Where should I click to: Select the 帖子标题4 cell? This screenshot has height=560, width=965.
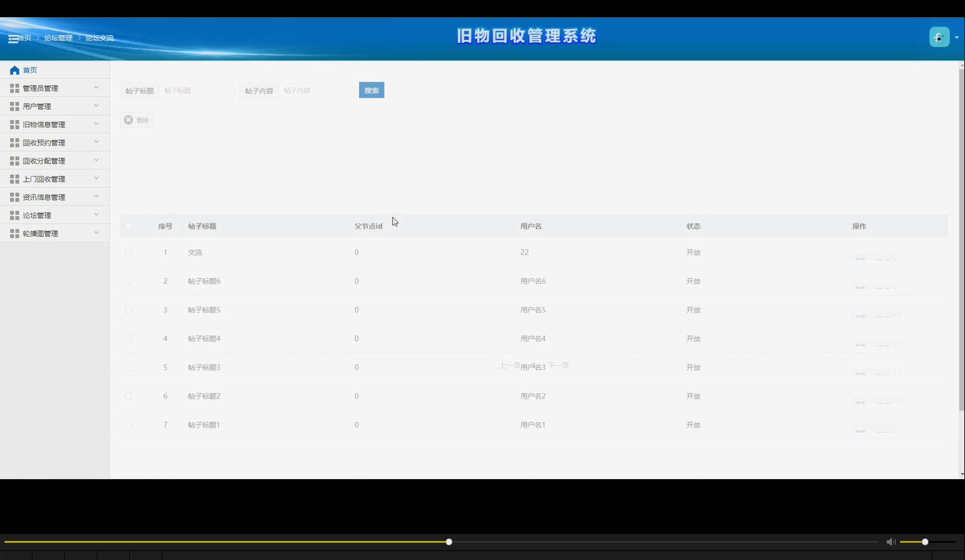click(204, 339)
